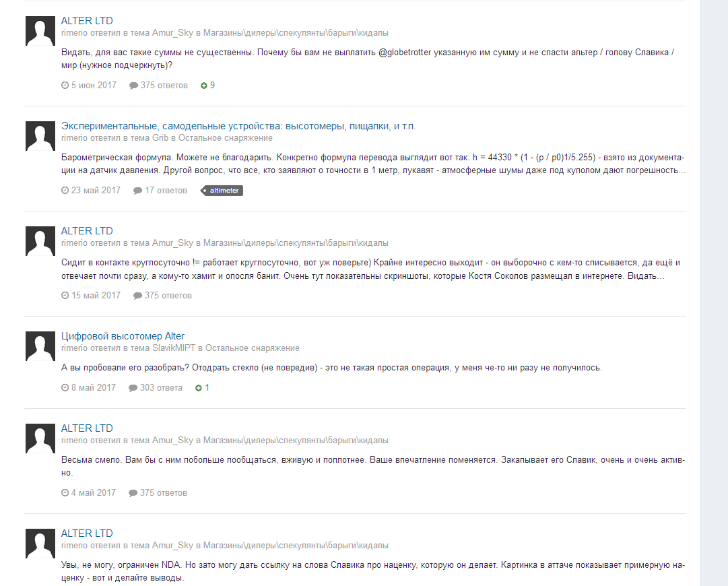Screen dimensions: 728x586
Task: Open the Экспериментальные, самодельные устройства topic
Action: [238, 126]
